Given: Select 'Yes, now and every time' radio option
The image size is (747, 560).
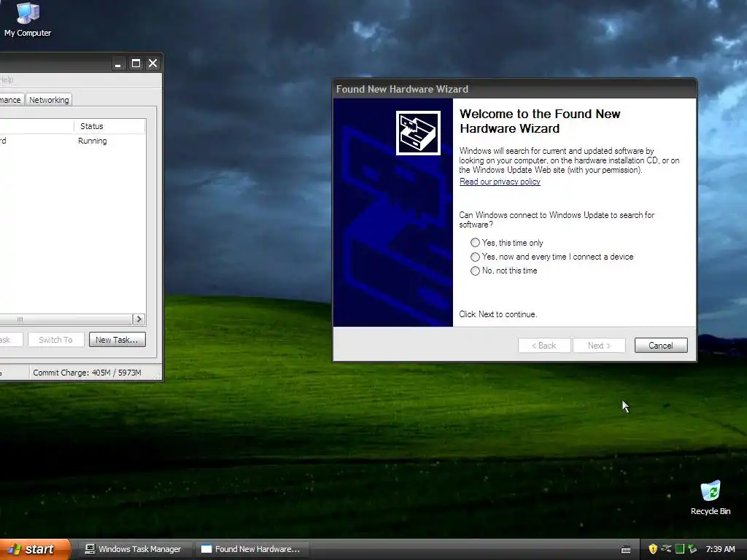Looking at the screenshot, I should click(475, 257).
